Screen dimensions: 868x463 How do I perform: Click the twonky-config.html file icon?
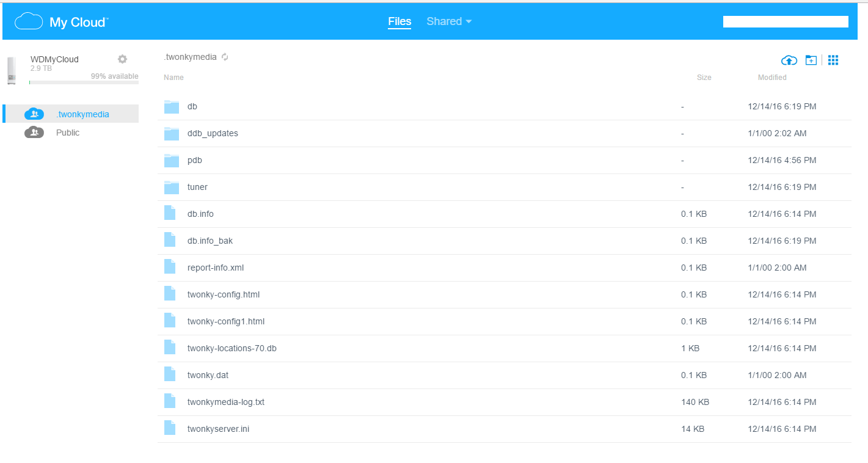pyautogui.click(x=170, y=294)
